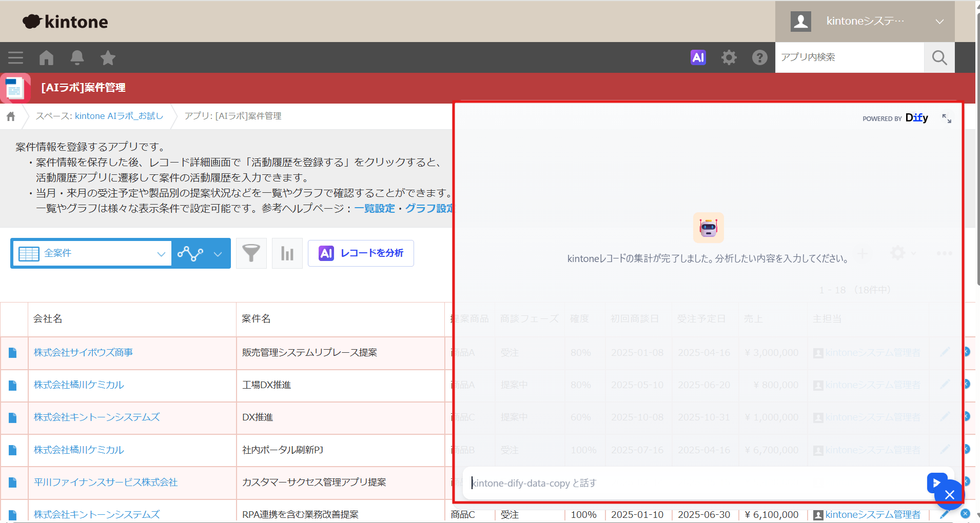
Task: Open the settings gear in the header
Action: click(x=729, y=57)
